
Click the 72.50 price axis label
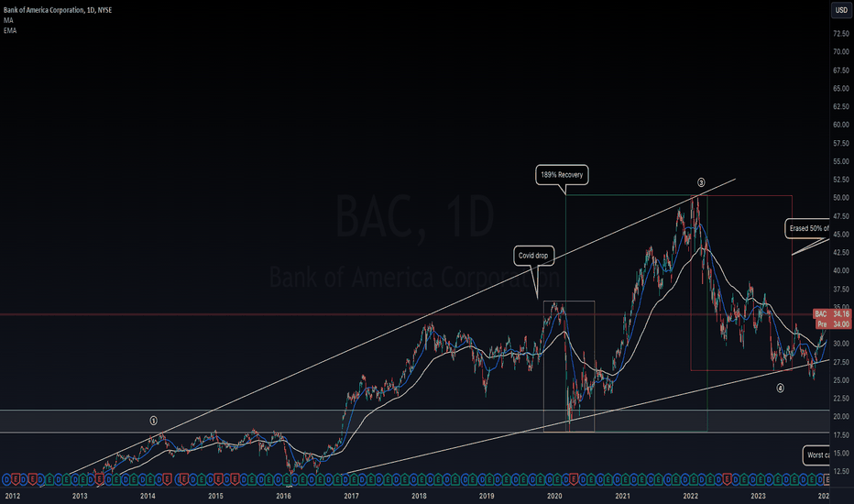[x=841, y=34]
